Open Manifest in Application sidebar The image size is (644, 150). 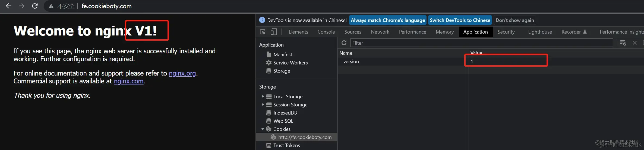click(283, 55)
